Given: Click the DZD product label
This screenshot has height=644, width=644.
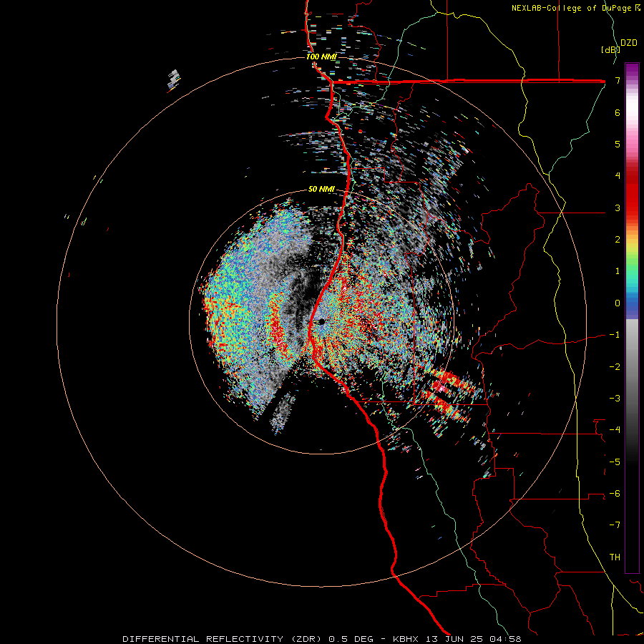Looking at the screenshot, I should (629, 42).
